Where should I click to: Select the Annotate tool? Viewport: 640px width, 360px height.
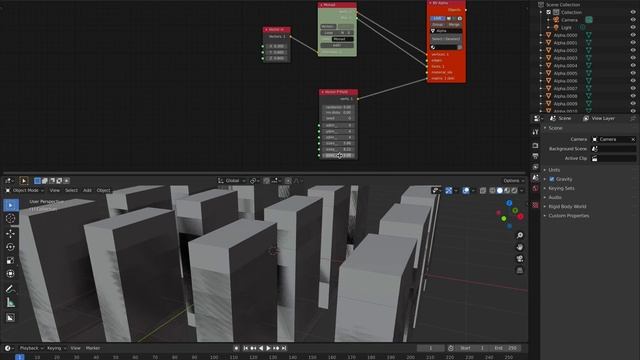pos(11,289)
